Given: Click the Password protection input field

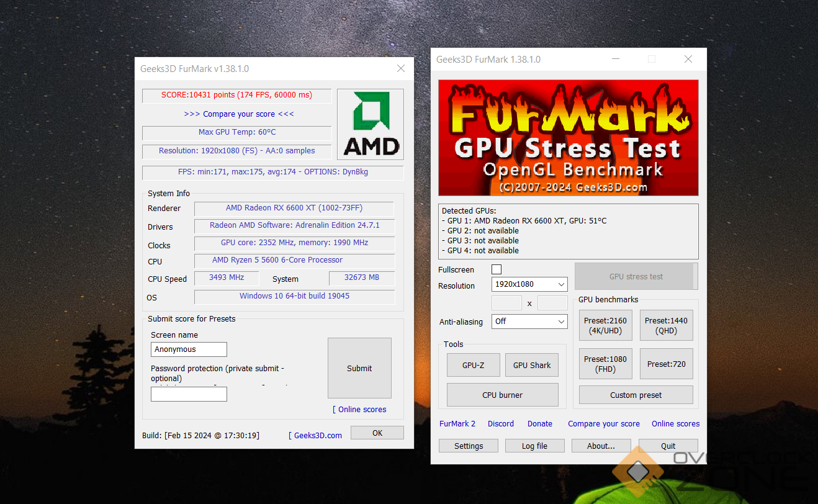Looking at the screenshot, I should point(189,394).
